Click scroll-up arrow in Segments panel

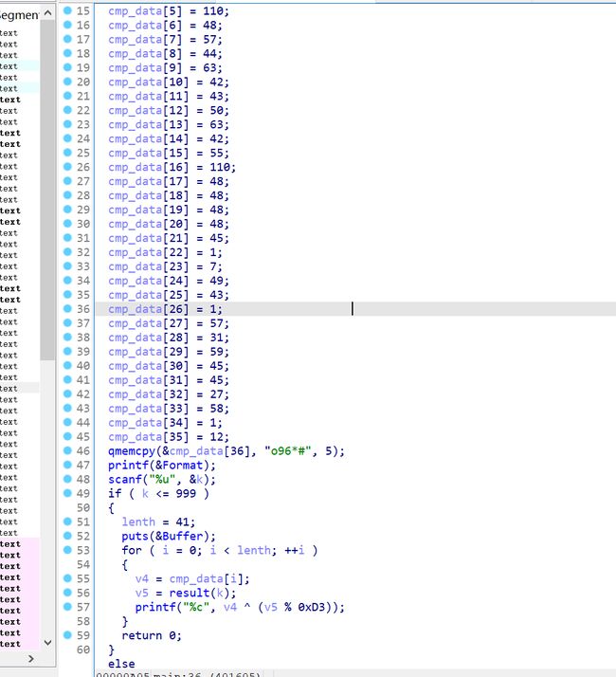tap(48, 13)
